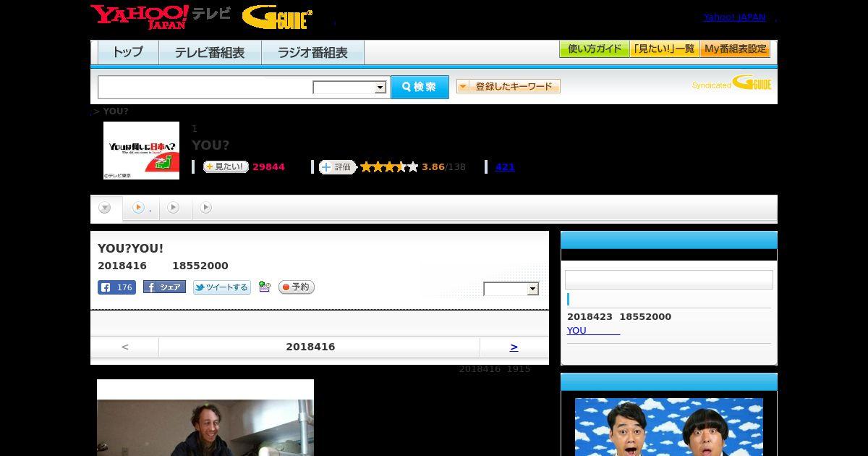Open the ラジオ番組表 tab
Viewport: 868px width, 456px height.
312,53
